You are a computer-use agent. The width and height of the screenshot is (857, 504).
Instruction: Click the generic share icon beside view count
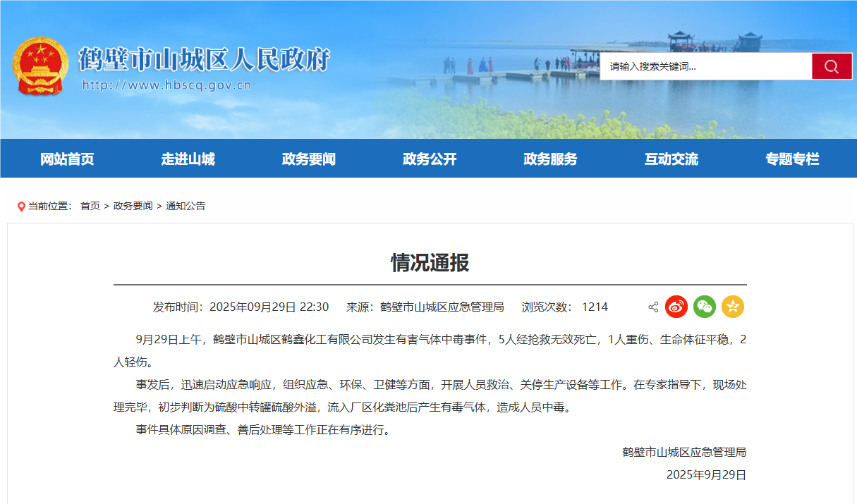(653, 307)
